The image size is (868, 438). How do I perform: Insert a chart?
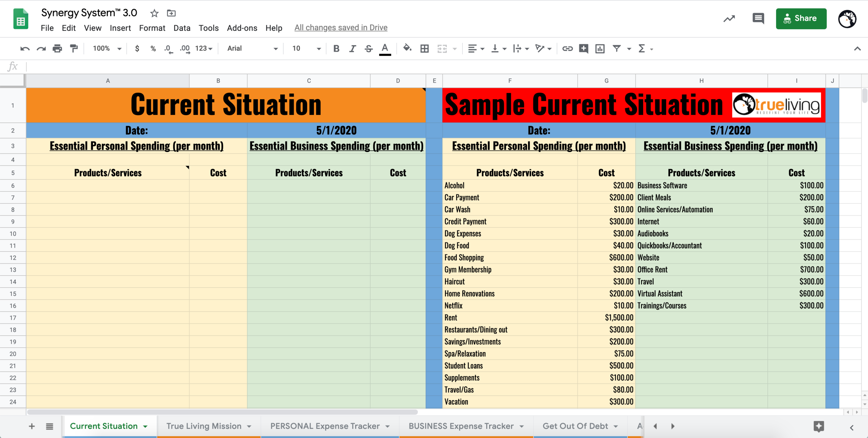pyautogui.click(x=600, y=48)
